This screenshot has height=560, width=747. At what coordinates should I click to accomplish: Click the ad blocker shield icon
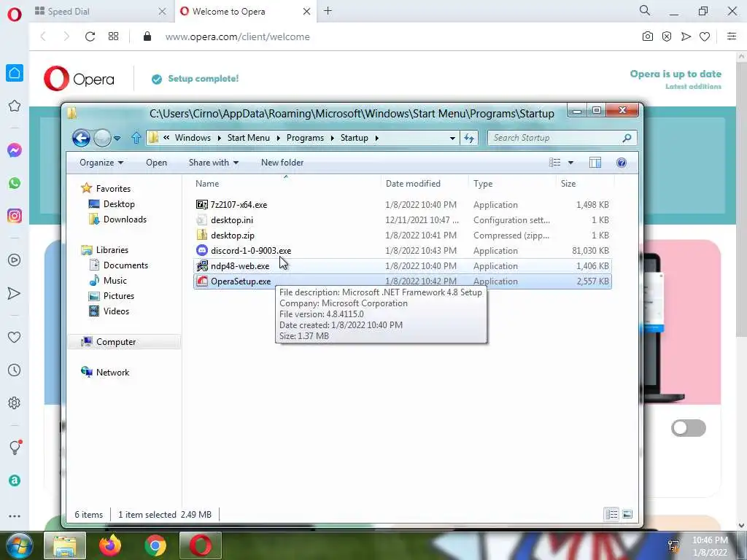point(667,36)
